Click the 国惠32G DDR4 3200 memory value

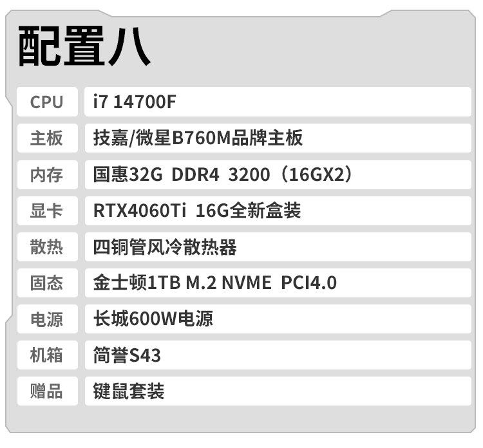coord(278,174)
